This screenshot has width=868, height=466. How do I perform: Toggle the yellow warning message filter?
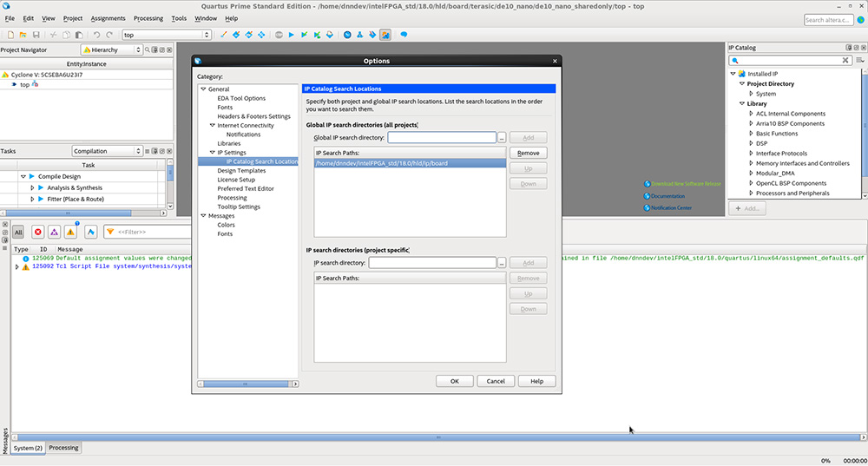pyautogui.click(x=71, y=232)
